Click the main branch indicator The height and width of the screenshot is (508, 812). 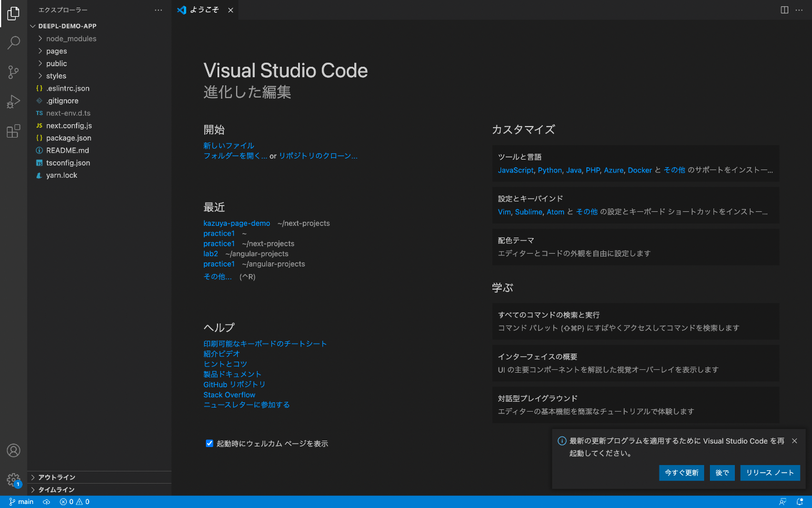click(21, 502)
